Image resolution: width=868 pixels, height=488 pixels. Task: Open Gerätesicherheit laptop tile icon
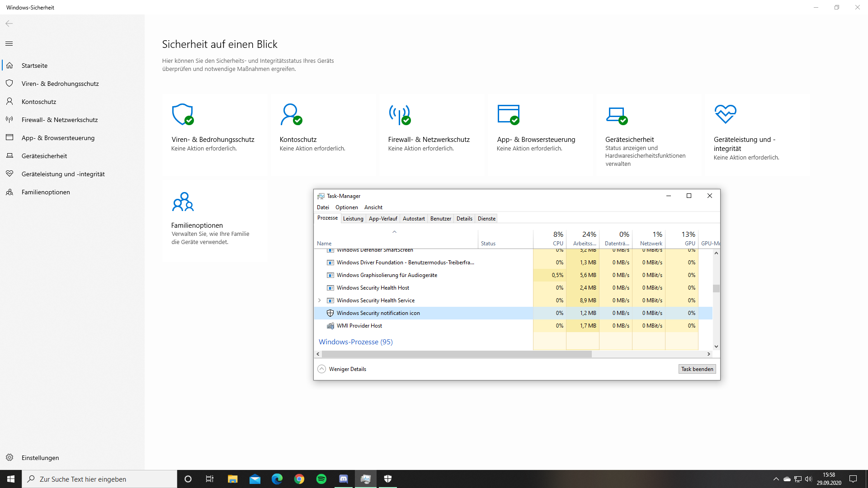tap(617, 116)
